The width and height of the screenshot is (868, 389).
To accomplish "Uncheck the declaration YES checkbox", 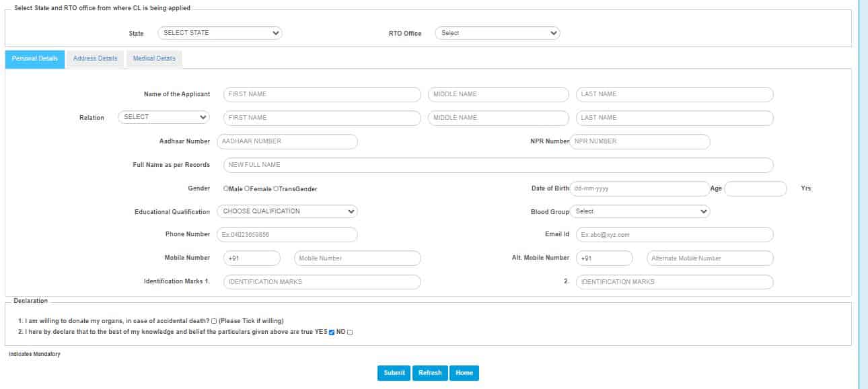I will click(332, 332).
